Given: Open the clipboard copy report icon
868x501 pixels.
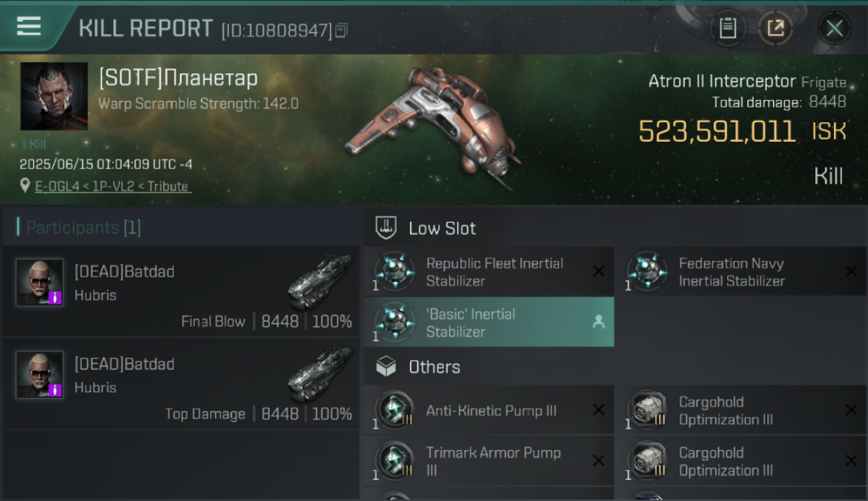Looking at the screenshot, I should pyautogui.click(x=728, y=28).
